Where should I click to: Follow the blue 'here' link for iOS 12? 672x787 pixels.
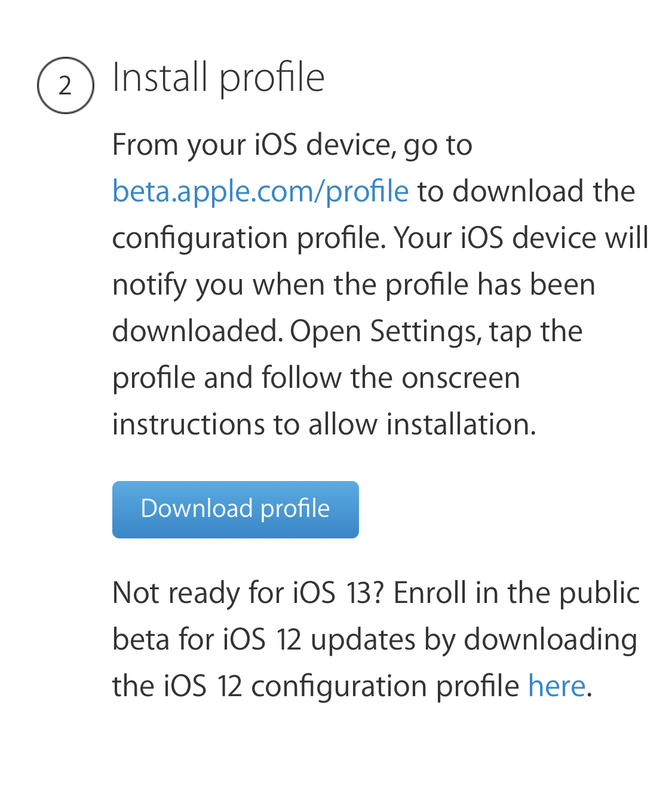(x=557, y=685)
